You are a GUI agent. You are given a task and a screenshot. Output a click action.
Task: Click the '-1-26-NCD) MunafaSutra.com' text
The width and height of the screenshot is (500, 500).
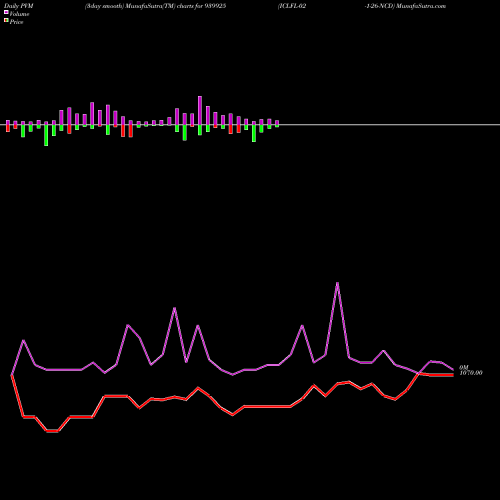[x=405, y=6]
